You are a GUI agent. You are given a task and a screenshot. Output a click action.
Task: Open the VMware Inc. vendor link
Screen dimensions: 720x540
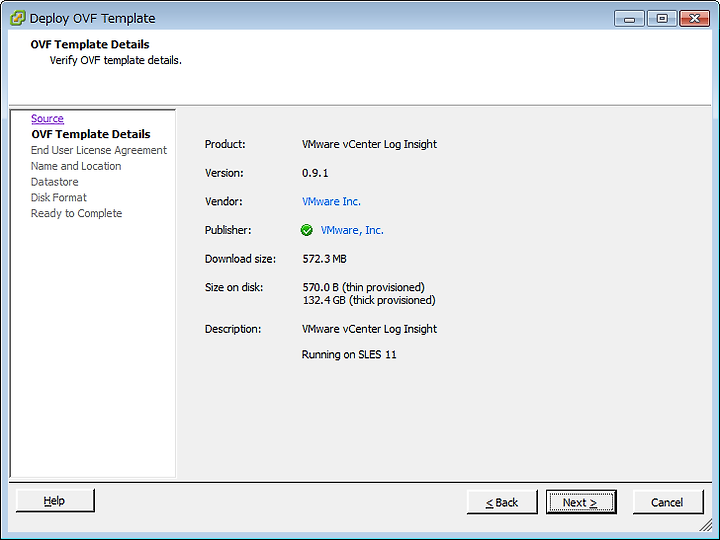[x=331, y=202]
